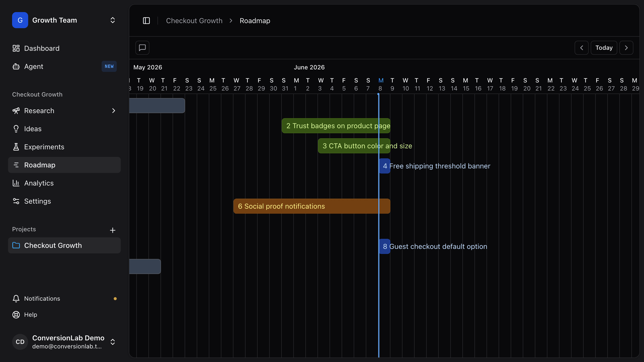644x362 pixels.
Task: Click the Analytics bar chart icon
Action: (16, 183)
